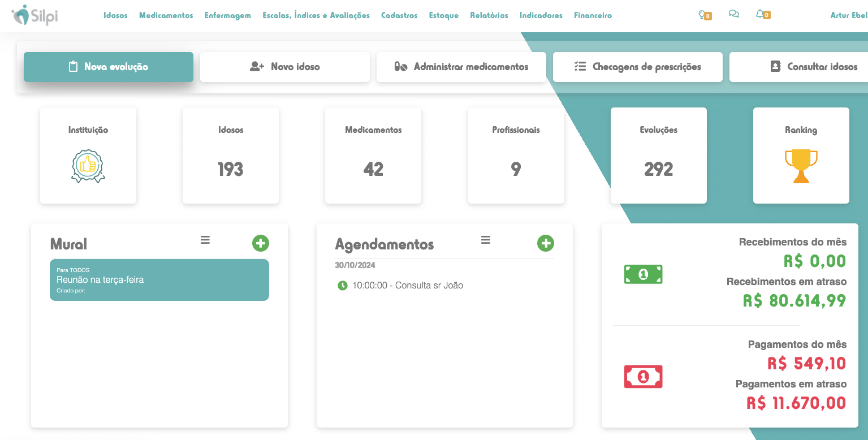Image resolution: width=868 pixels, height=440 pixels.
Task: Open the chat messages icon
Action: pos(734,15)
